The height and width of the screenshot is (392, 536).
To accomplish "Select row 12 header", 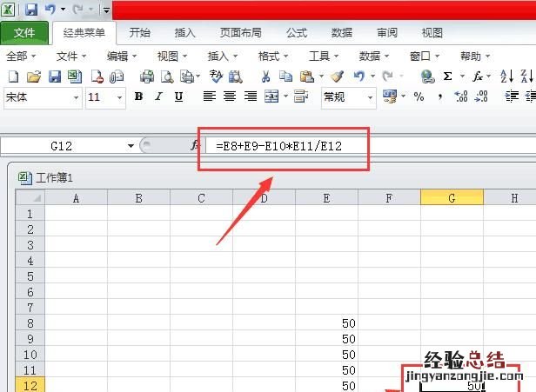I will [x=30, y=385].
